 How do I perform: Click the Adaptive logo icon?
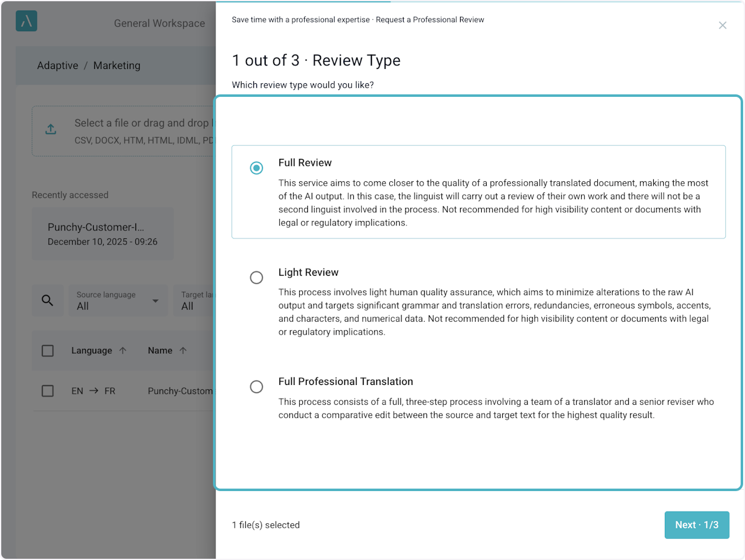[26, 21]
